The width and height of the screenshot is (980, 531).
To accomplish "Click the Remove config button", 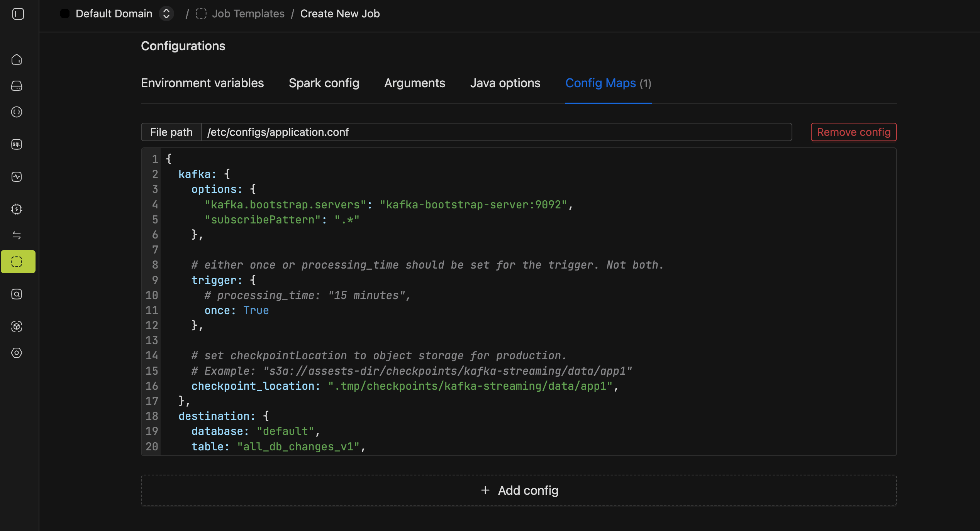I will pos(854,132).
